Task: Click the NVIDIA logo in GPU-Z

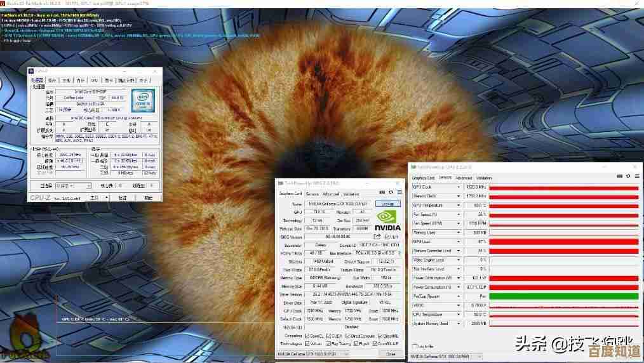Action: [x=387, y=220]
